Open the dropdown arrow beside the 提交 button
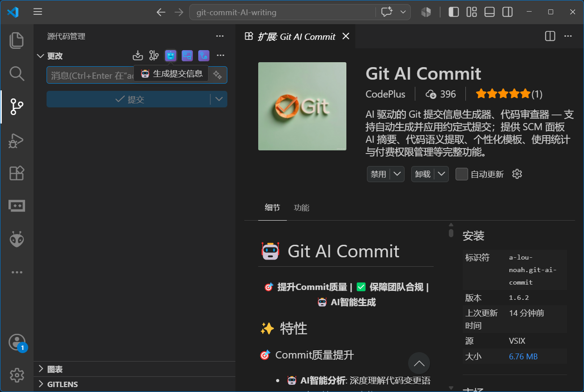Viewport: 584px width, 392px height. click(219, 99)
